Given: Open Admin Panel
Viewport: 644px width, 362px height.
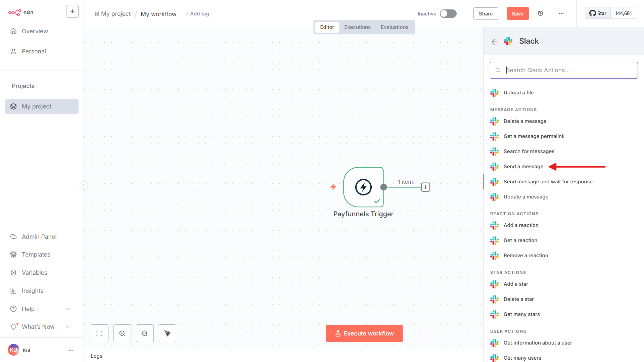Looking at the screenshot, I should (x=42, y=237).
